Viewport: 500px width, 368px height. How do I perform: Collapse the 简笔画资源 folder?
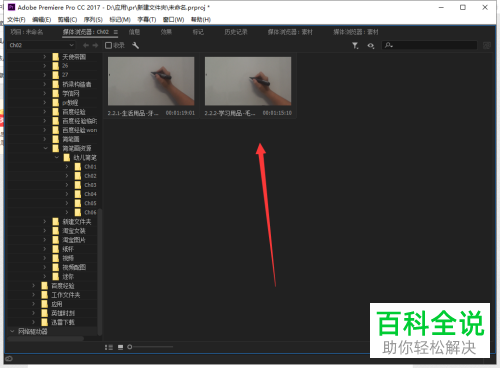45,148
